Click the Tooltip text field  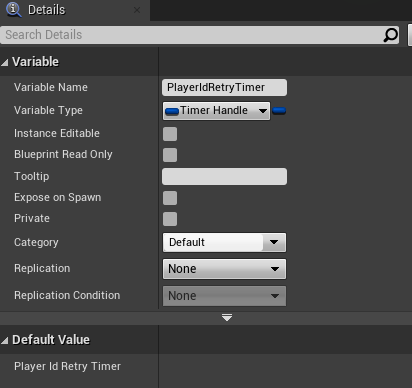pyautogui.click(x=224, y=176)
